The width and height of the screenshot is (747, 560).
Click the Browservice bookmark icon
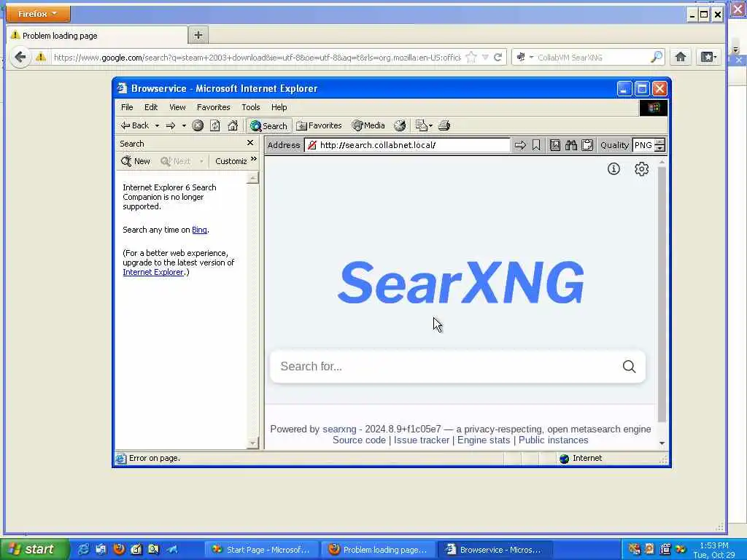click(536, 145)
